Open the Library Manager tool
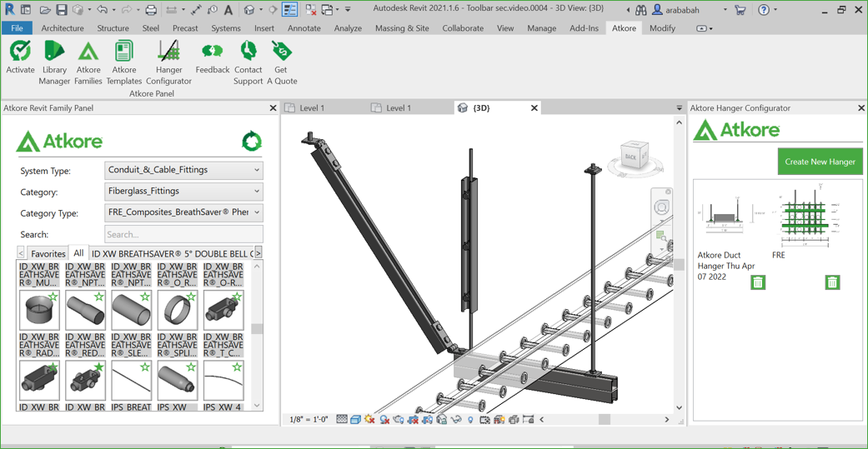Screen dimensions: 868x449 click(x=54, y=52)
